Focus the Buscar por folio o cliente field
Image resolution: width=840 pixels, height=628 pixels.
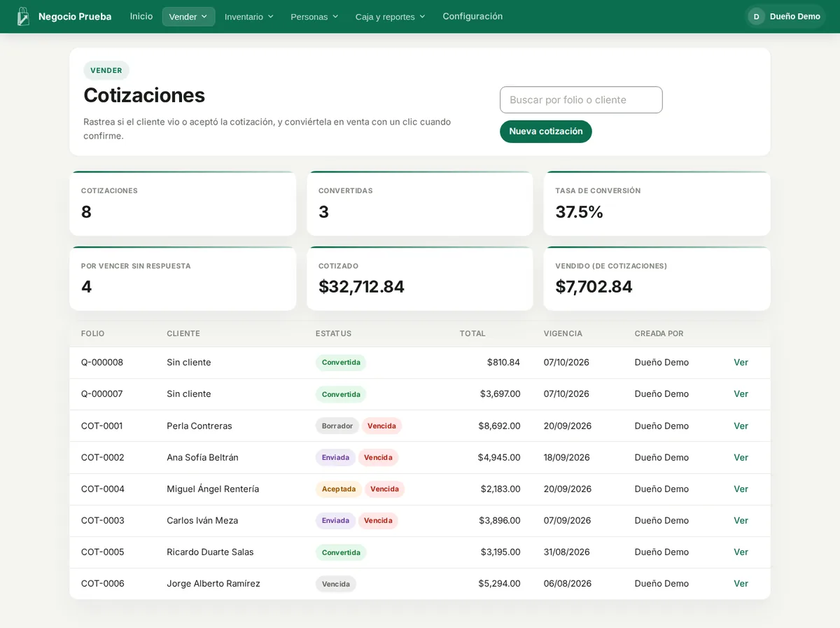coord(581,100)
